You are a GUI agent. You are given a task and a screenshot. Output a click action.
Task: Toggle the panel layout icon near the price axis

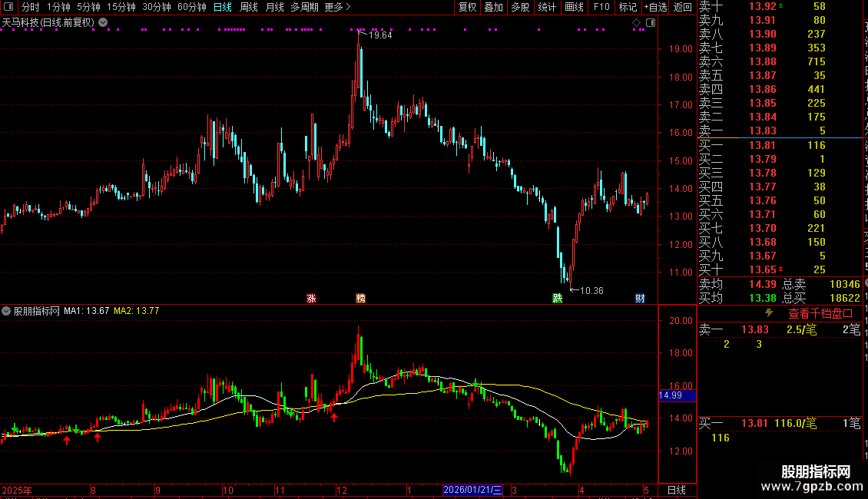pyautogui.click(x=651, y=23)
